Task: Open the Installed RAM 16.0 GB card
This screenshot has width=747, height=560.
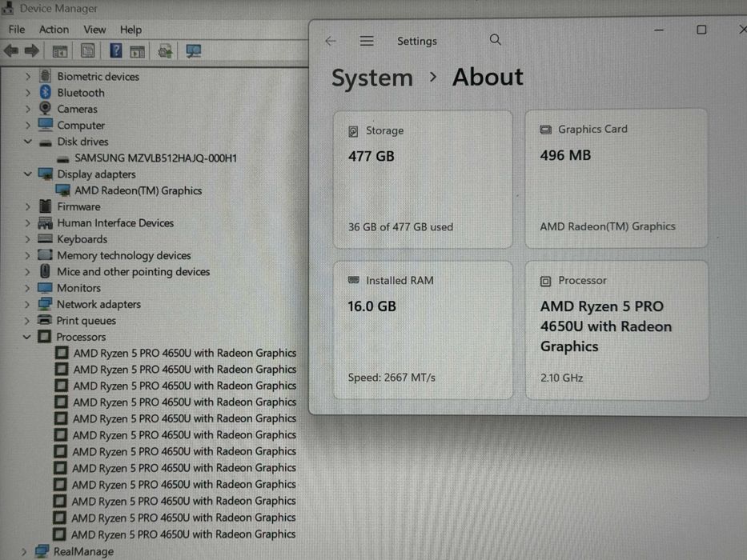Action: point(423,330)
